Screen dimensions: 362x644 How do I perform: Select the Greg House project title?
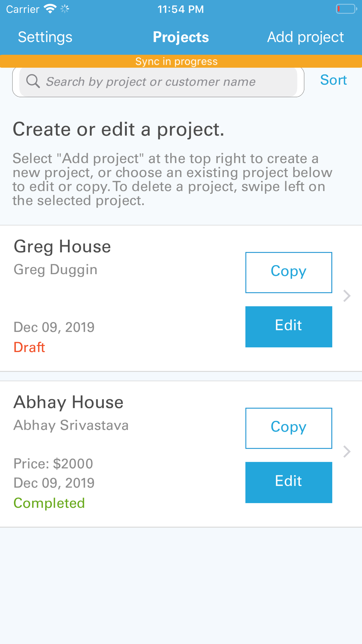click(62, 247)
